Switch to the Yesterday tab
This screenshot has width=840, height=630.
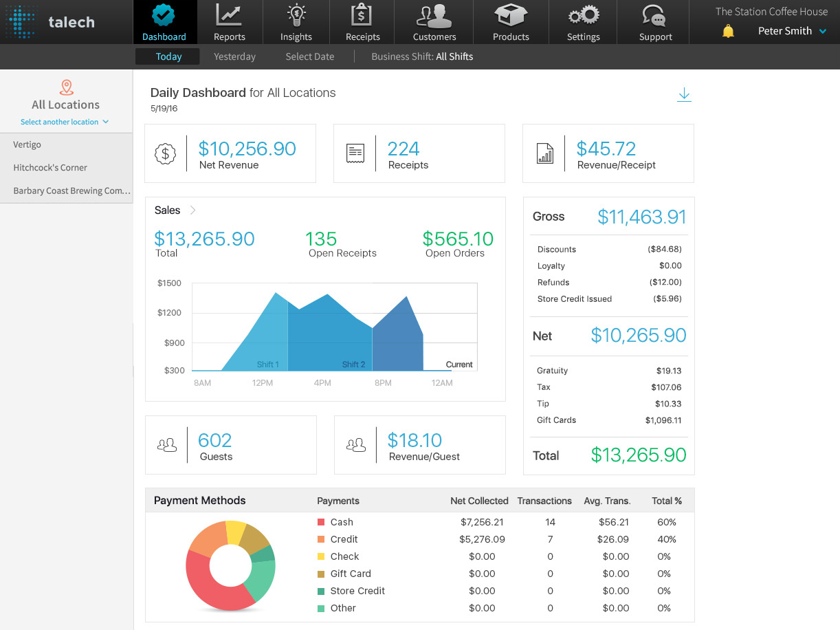tap(234, 56)
